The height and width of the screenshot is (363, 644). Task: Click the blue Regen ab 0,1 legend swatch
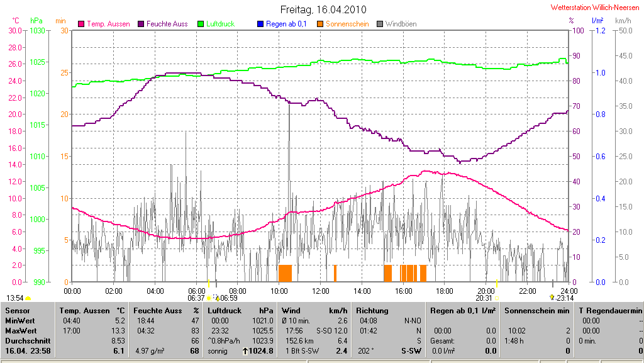[260, 25]
